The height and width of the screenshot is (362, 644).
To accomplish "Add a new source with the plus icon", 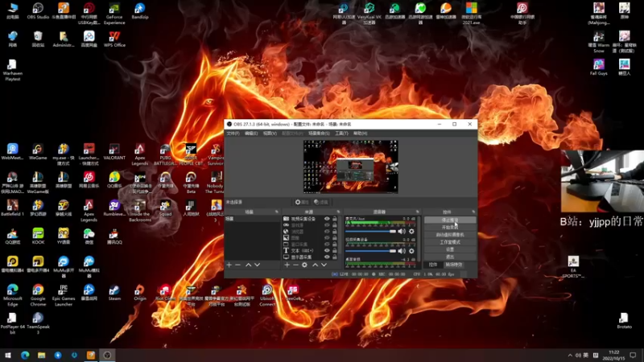I will point(287,265).
